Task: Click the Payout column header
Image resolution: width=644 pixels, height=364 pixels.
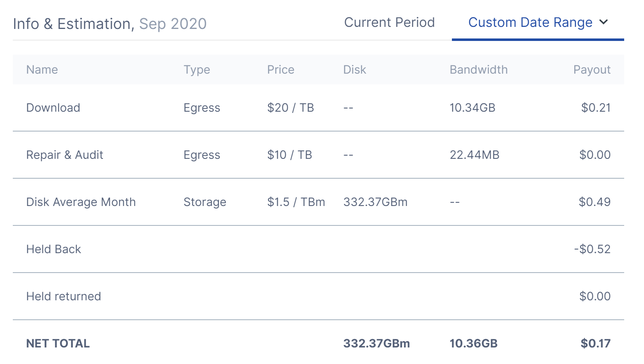Action: tap(592, 69)
